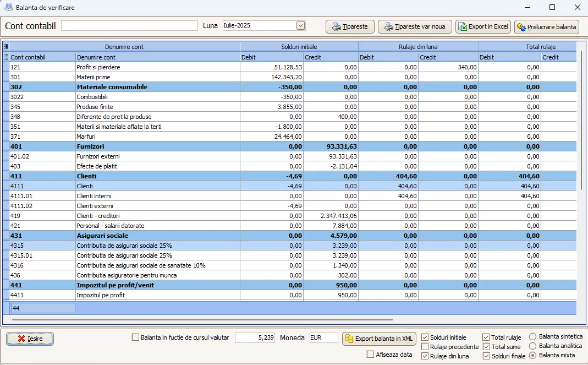Select the 431 Asigurari sociale row

click(289, 236)
